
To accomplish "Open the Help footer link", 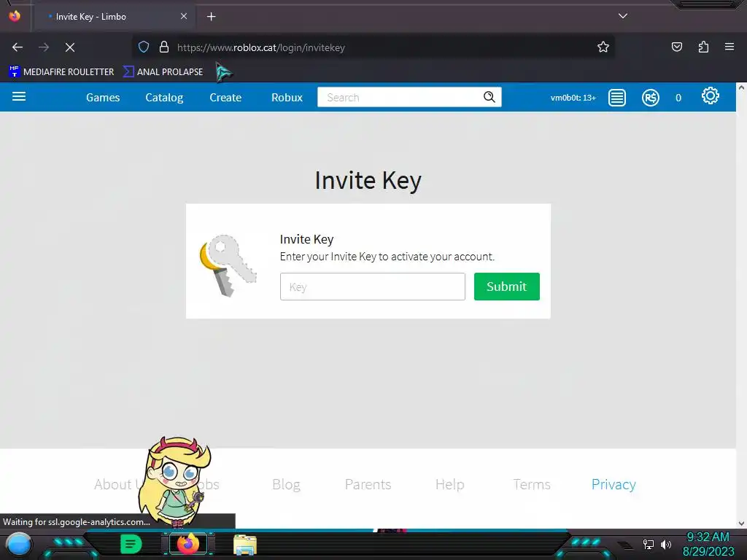I will (x=449, y=484).
